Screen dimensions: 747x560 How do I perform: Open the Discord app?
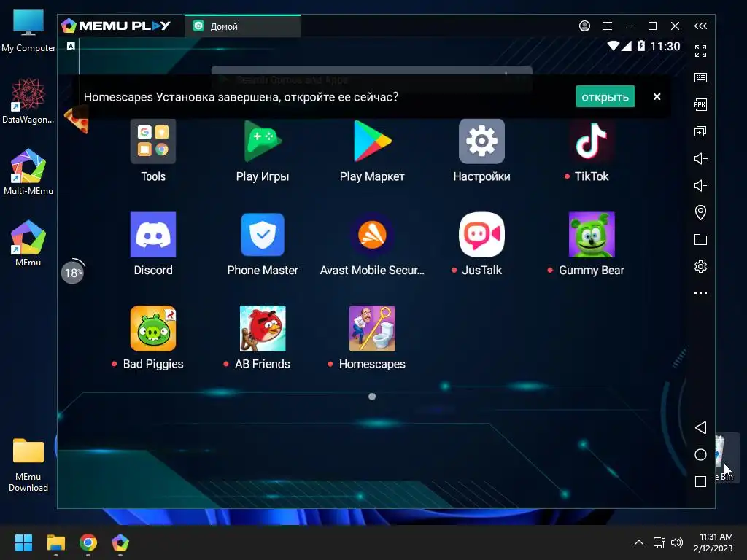(153, 235)
